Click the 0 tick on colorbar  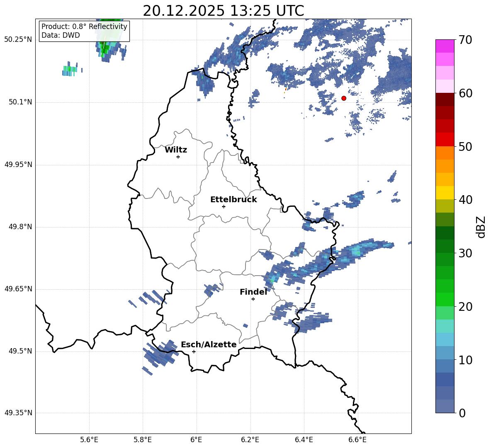(462, 413)
